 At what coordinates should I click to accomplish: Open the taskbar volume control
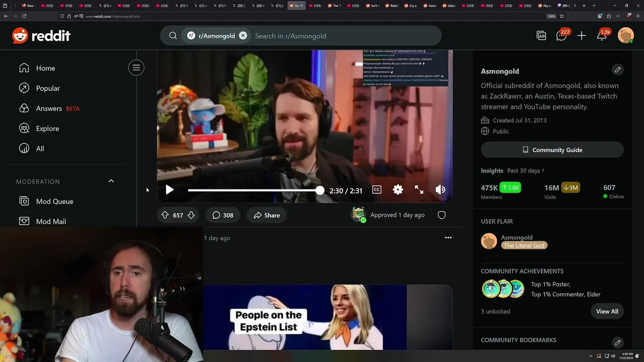(613, 356)
